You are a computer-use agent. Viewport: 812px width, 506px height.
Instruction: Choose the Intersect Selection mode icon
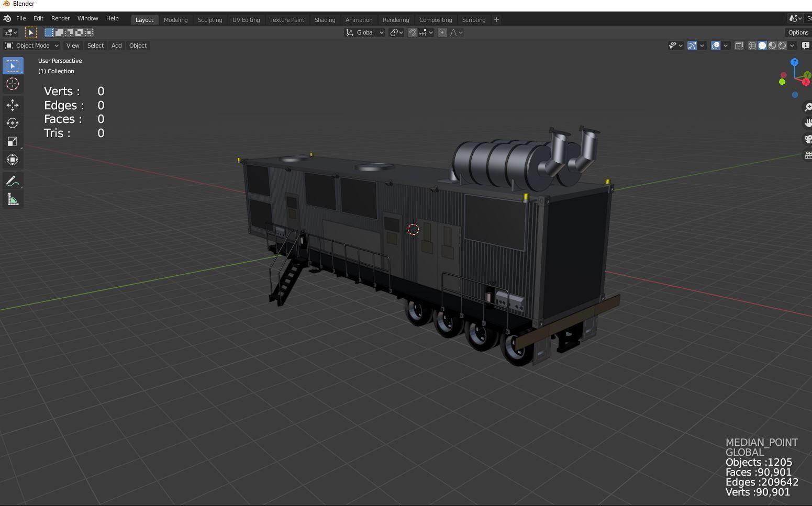point(89,32)
